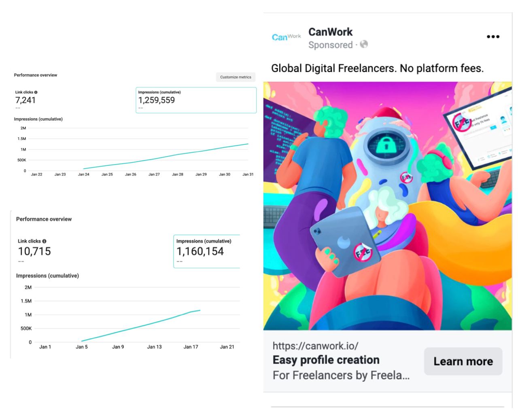Image resolution: width=518 pixels, height=420 pixels.
Task: Open the CanWork page name link
Action: pyautogui.click(x=330, y=32)
